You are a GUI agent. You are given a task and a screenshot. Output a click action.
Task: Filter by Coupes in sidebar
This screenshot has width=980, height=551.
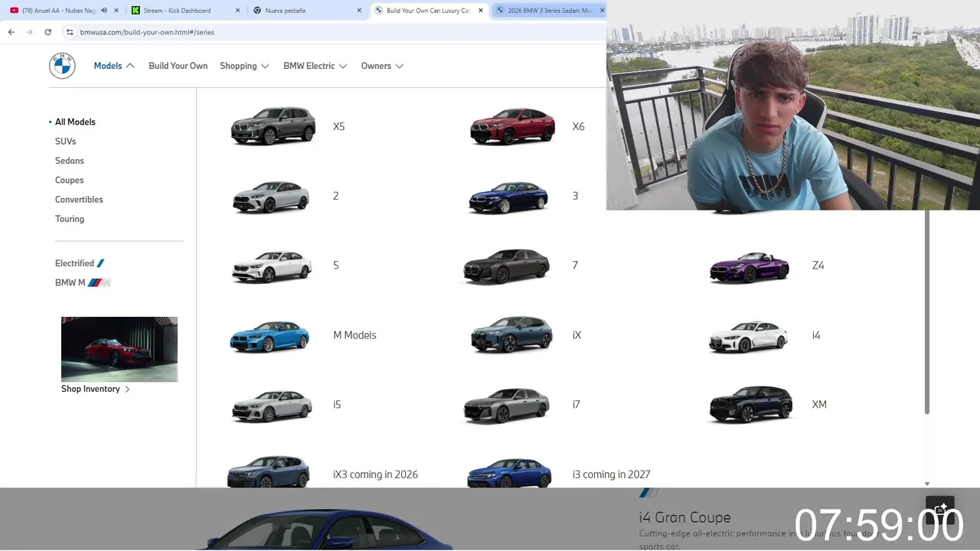pos(69,180)
